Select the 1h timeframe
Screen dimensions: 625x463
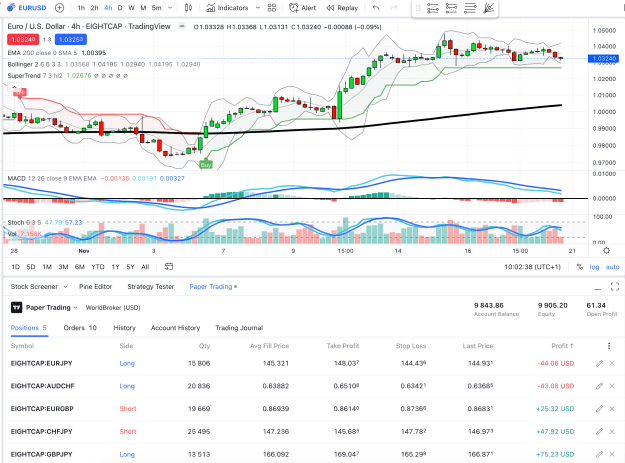81,8
